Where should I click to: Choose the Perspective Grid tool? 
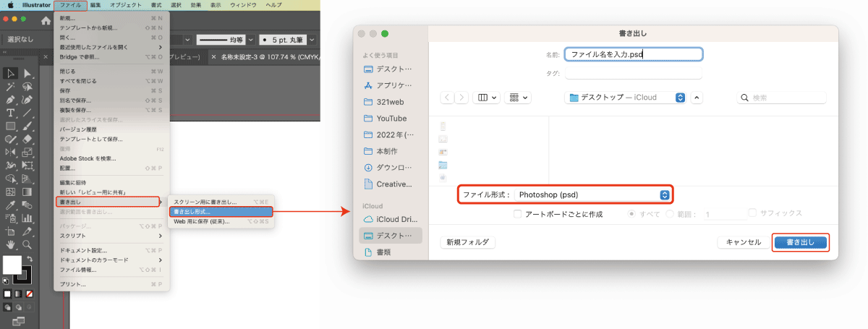(x=27, y=178)
